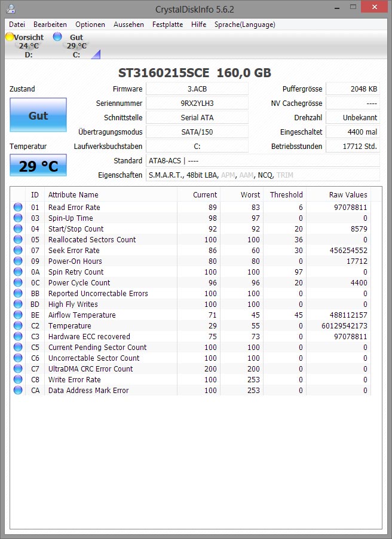Click the CrystalDiskInfo app icon in title bar
Image resolution: width=392 pixels, height=539 pixels.
pos(11,8)
